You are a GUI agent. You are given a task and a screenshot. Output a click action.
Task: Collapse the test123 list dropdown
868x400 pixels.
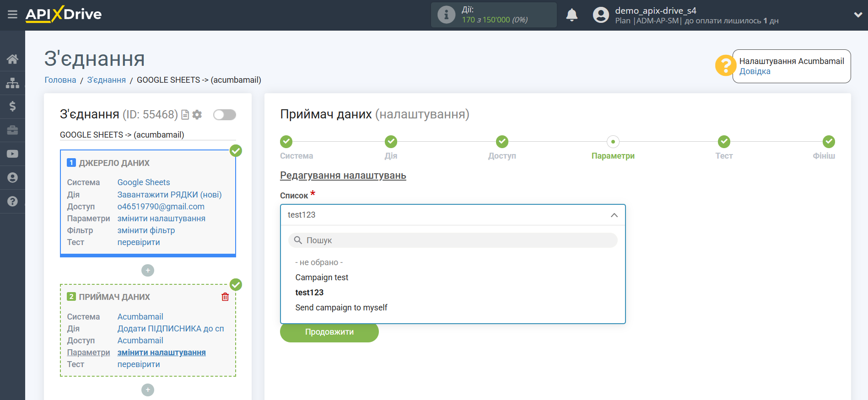click(614, 215)
